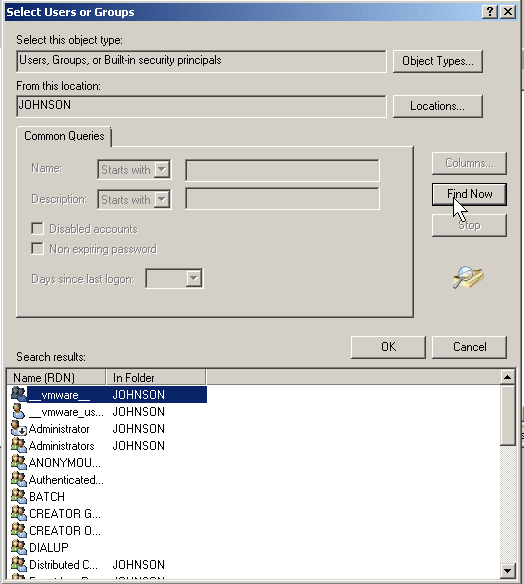This screenshot has width=524, height=584.
Task: Select the Administrator user icon
Action: coord(19,428)
